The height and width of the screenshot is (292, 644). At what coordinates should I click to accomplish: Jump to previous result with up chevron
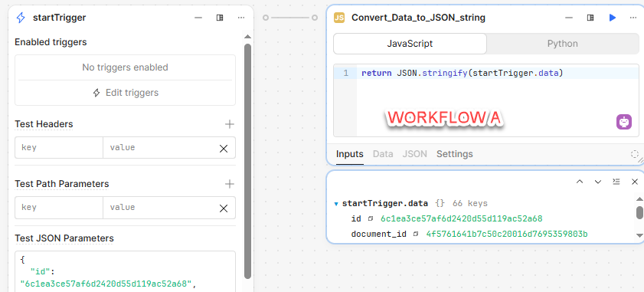click(x=580, y=182)
